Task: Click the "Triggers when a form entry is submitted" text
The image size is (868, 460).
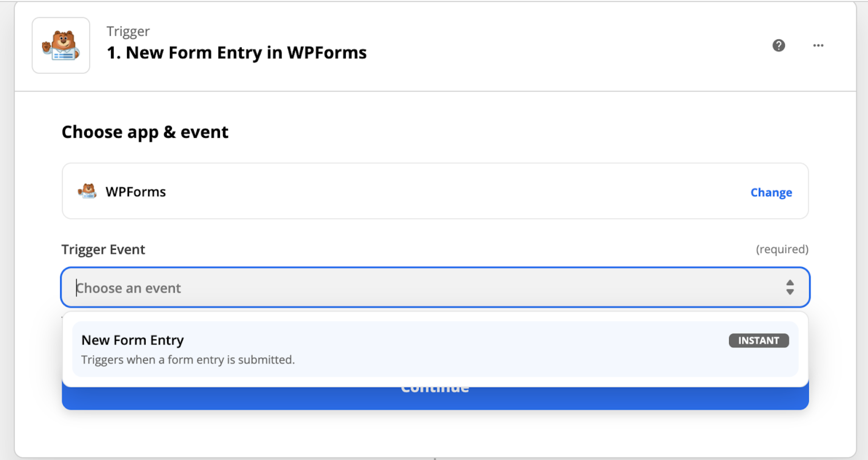Action: point(188,359)
